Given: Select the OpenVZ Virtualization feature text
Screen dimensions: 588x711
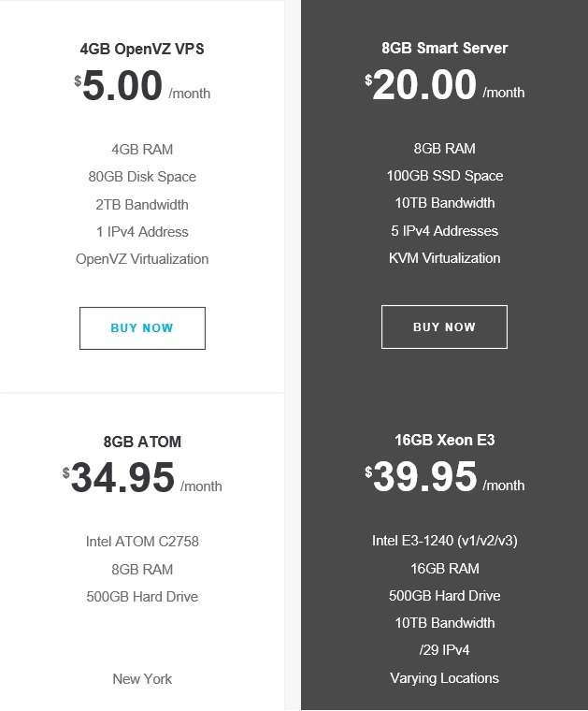Looking at the screenshot, I should [142, 259].
